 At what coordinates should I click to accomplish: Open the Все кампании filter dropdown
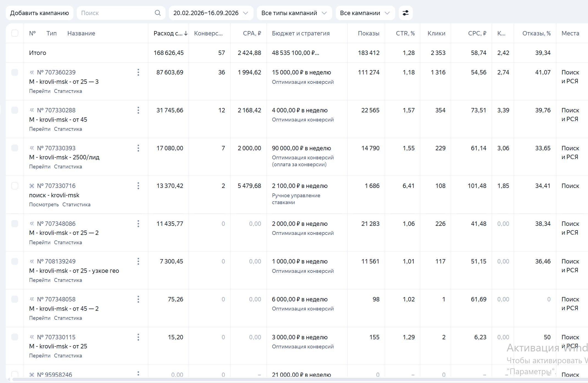pos(365,13)
